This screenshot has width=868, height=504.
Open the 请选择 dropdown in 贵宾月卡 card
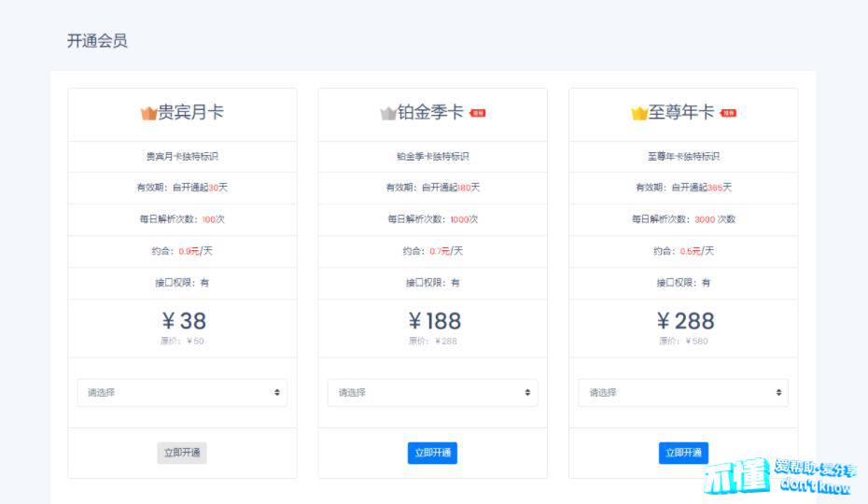(182, 393)
